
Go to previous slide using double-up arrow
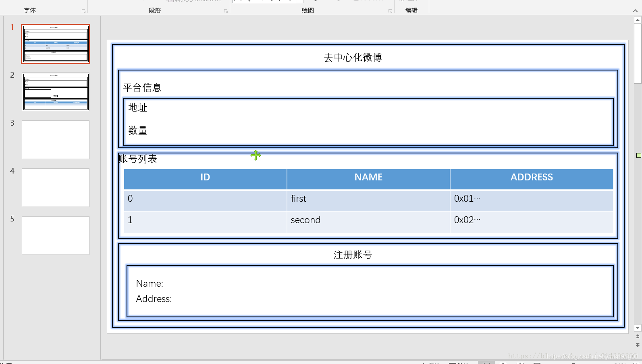(x=638, y=337)
